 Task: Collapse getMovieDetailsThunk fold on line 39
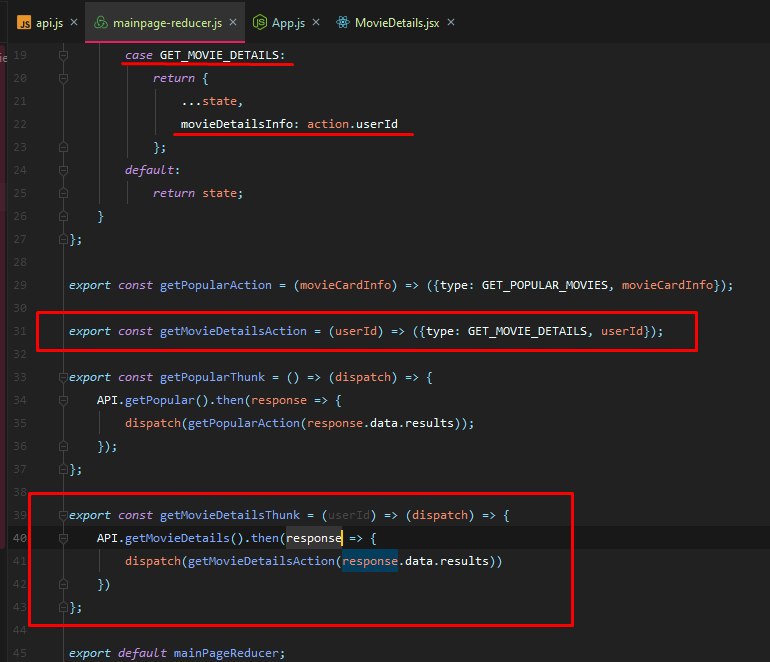pyautogui.click(x=63, y=515)
